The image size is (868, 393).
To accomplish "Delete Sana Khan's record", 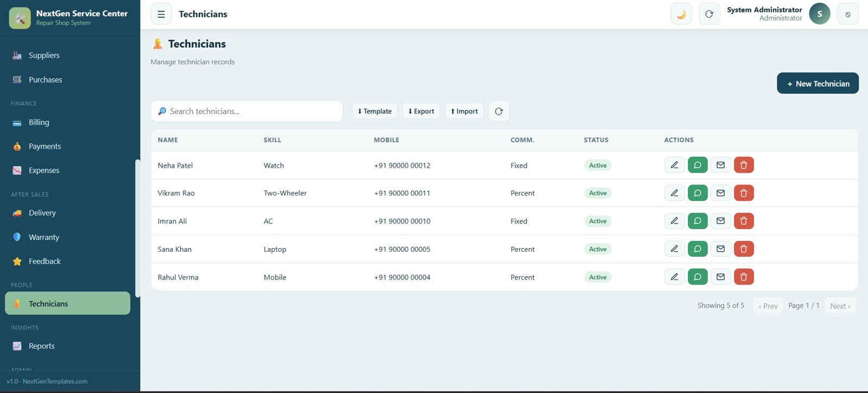I will coord(744,249).
